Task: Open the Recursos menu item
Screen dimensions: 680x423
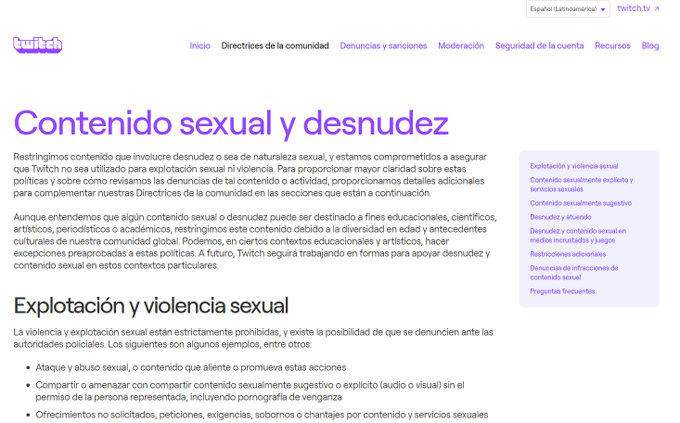Action: tap(612, 46)
